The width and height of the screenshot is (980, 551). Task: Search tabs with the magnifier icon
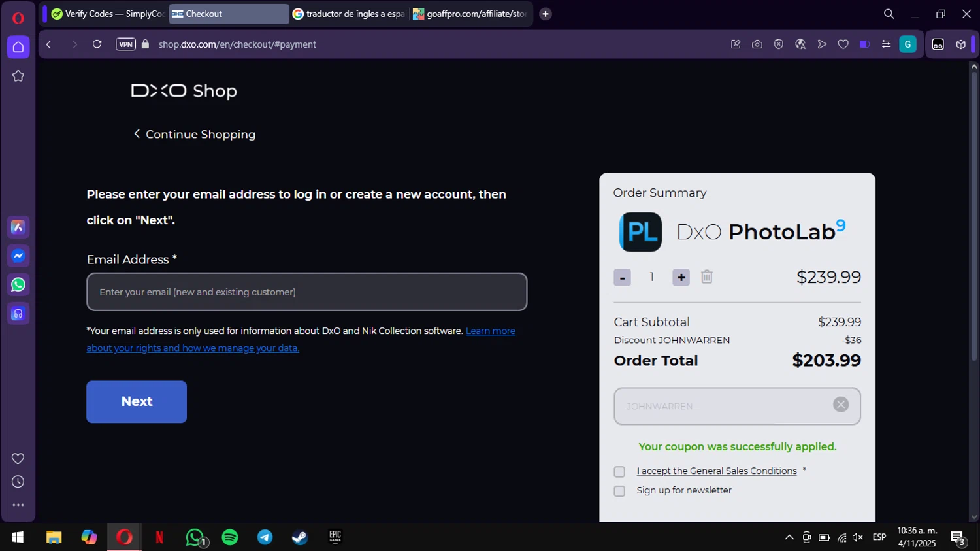click(x=889, y=14)
